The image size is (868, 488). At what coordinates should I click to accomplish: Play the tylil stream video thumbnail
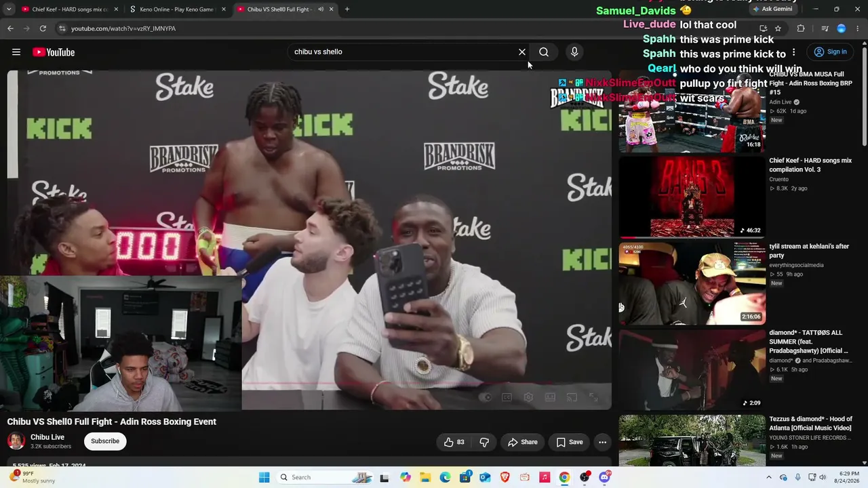[692, 283]
